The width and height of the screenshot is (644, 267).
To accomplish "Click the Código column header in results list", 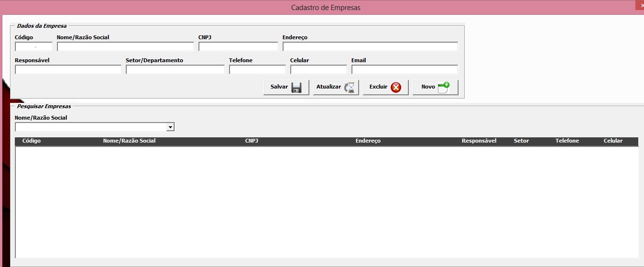I will [x=32, y=141].
